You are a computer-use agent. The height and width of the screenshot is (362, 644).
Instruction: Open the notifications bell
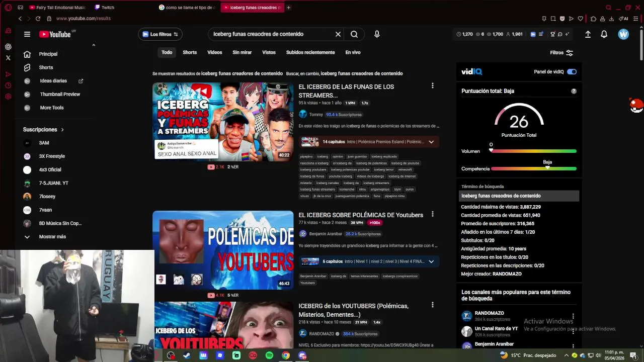(x=604, y=34)
